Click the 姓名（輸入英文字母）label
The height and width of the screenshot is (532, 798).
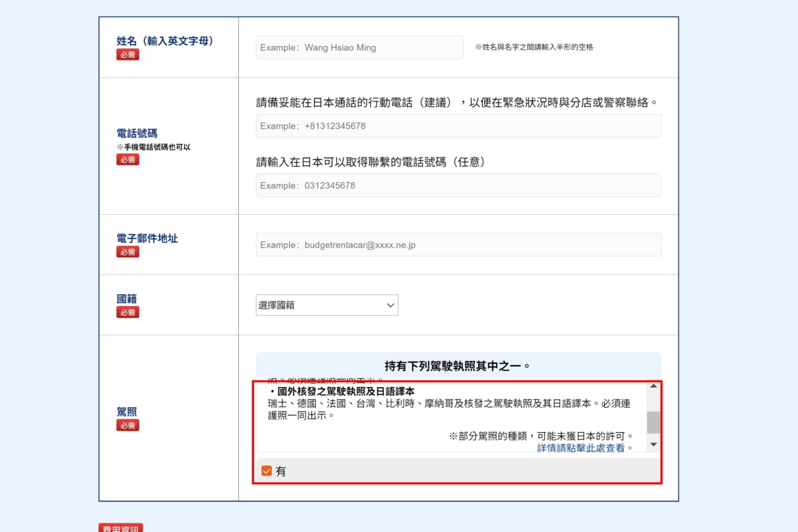[165, 41]
